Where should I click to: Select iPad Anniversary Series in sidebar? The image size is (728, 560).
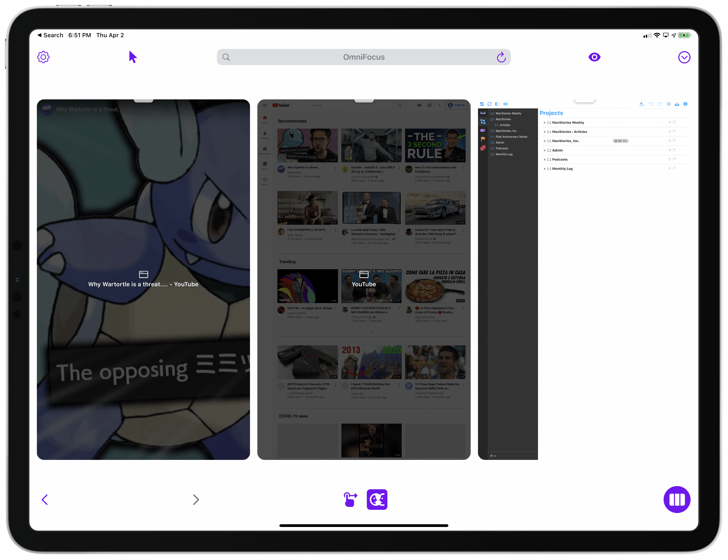click(511, 137)
